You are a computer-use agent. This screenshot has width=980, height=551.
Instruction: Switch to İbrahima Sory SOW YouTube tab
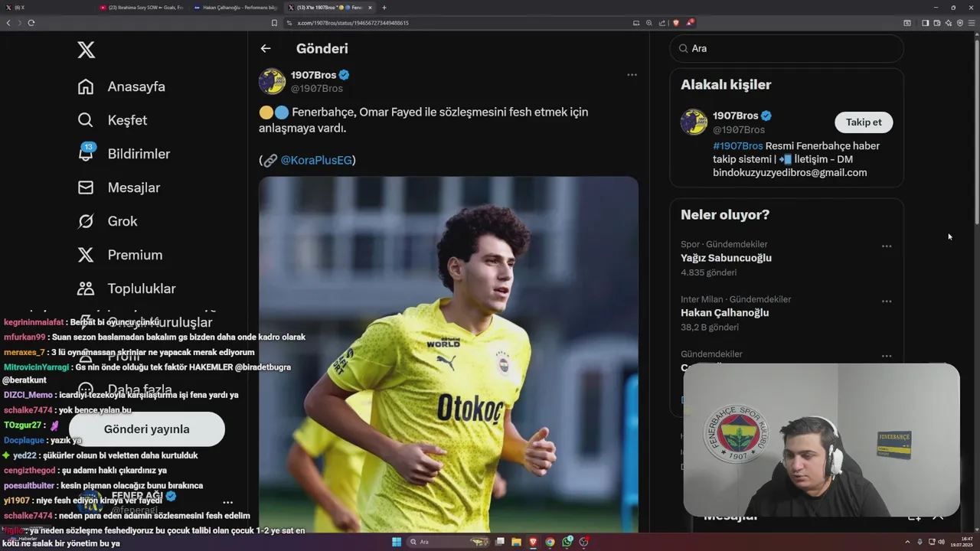point(142,8)
